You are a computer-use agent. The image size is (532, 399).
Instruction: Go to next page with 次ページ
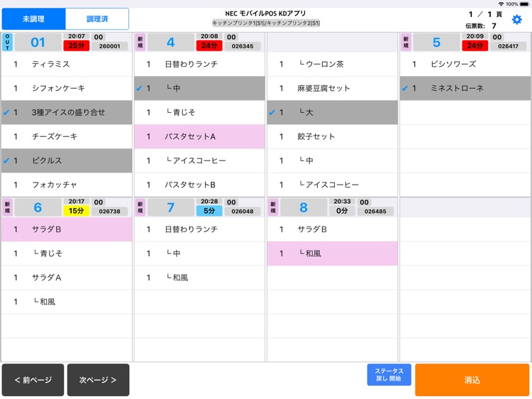coord(98,380)
